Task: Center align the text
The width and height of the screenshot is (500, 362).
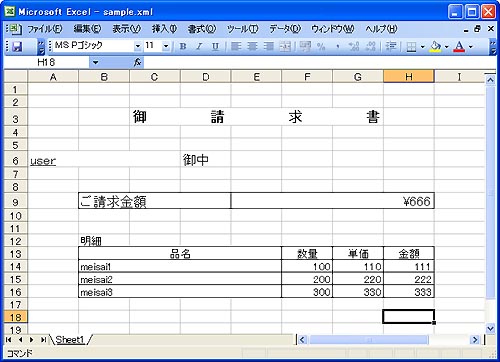Action: (252, 46)
